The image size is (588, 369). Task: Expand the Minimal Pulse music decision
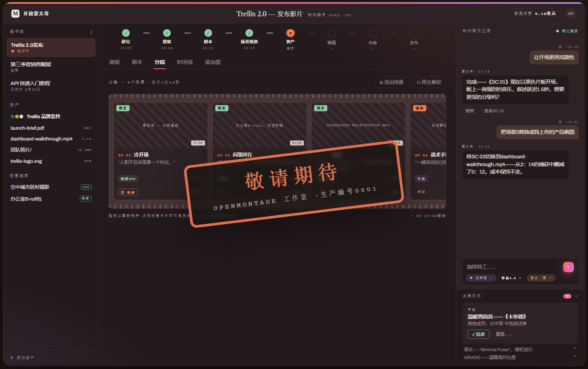click(520, 350)
